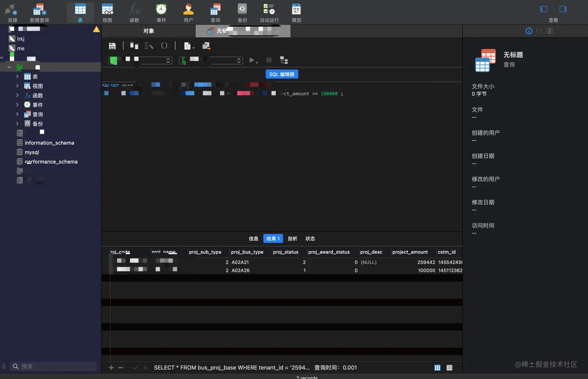Open 自动运行 (Automation) from the toolbar
Image resolution: width=588 pixels, height=379 pixels.
pyautogui.click(x=269, y=12)
